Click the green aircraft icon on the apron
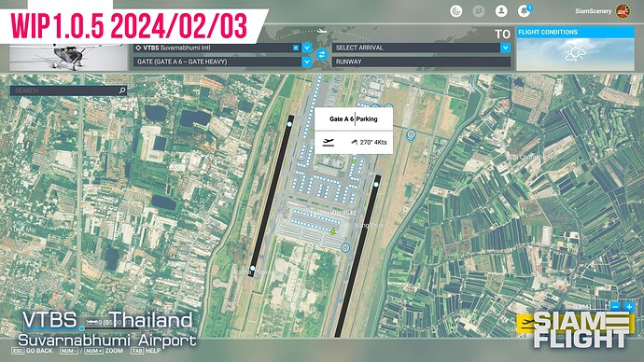This screenshot has height=362, width=644. pos(332,231)
